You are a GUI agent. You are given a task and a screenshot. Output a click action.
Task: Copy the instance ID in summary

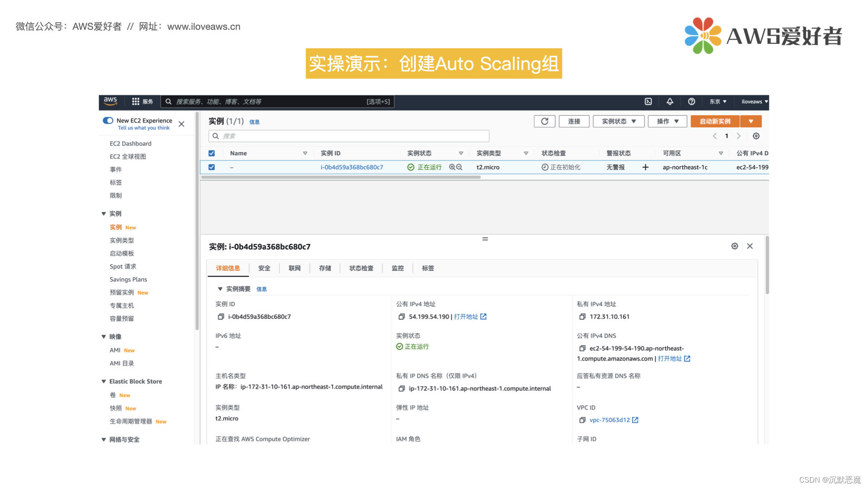click(x=221, y=317)
